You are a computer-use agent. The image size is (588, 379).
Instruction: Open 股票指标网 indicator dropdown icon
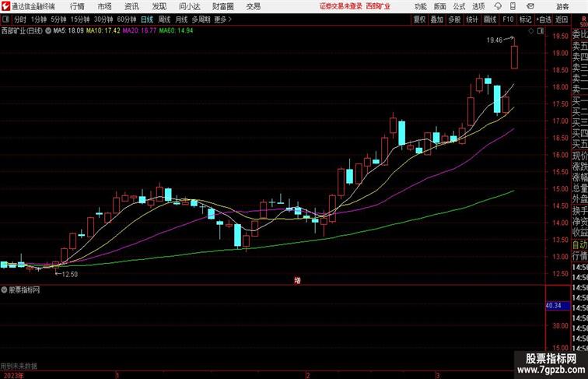coord(4,290)
